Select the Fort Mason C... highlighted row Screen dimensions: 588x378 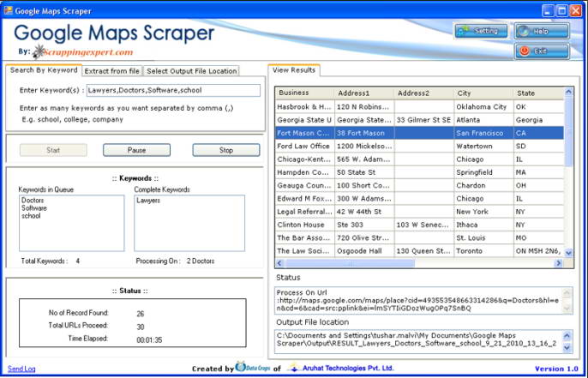click(419, 133)
